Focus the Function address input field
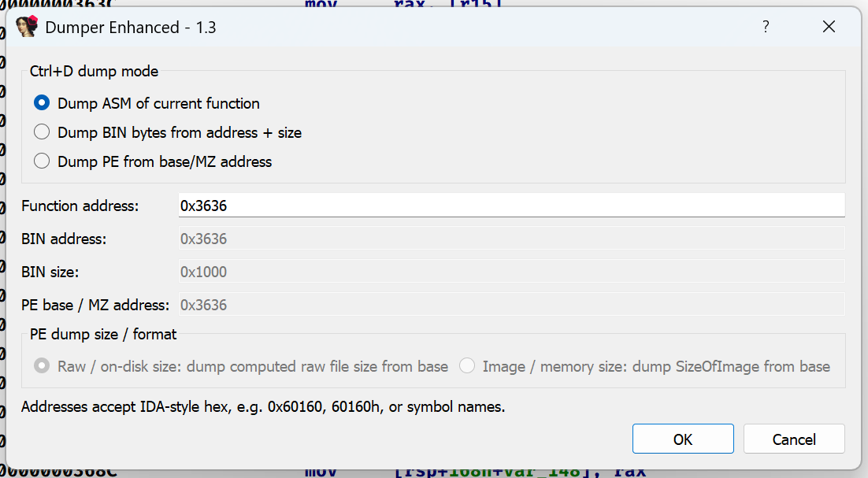868x478 pixels. [x=511, y=206]
